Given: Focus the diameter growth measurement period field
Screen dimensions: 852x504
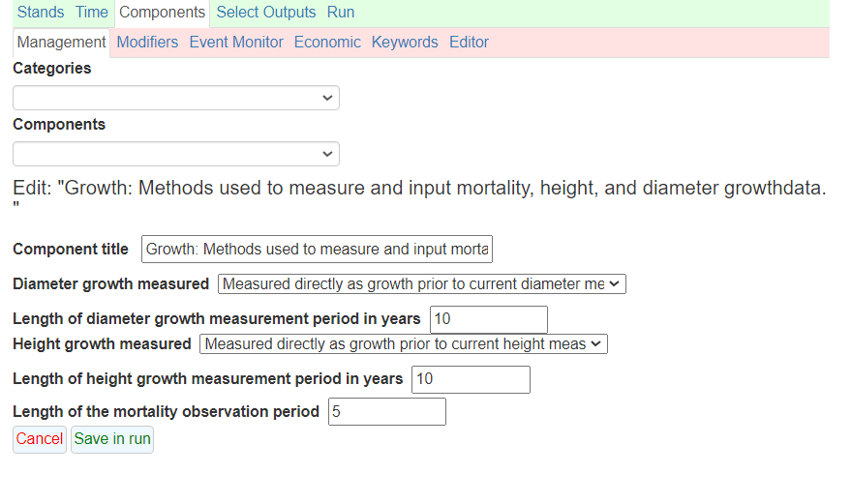Looking at the screenshot, I should tap(489, 319).
